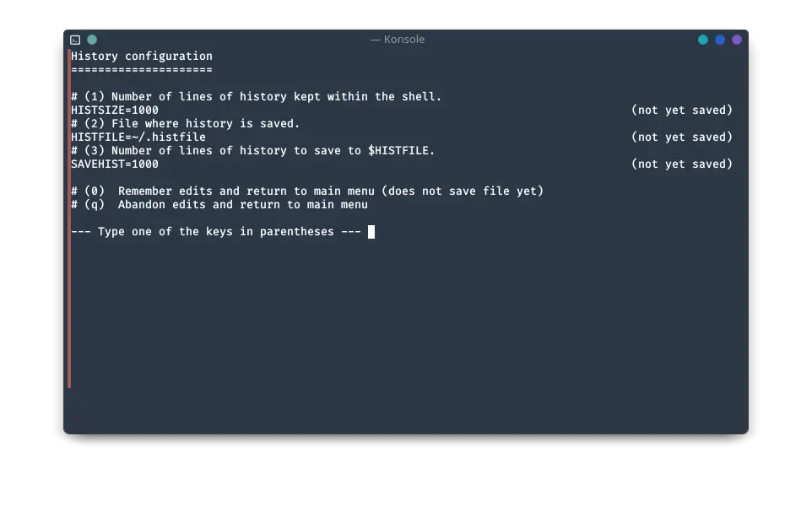Open the Konsole terminal window menu icon
Viewport: 812px width, 506px height.
coord(75,40)
